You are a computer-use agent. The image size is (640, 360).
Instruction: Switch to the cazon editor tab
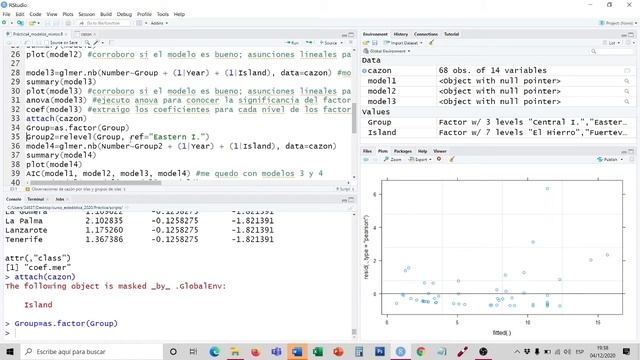(86, 34)
